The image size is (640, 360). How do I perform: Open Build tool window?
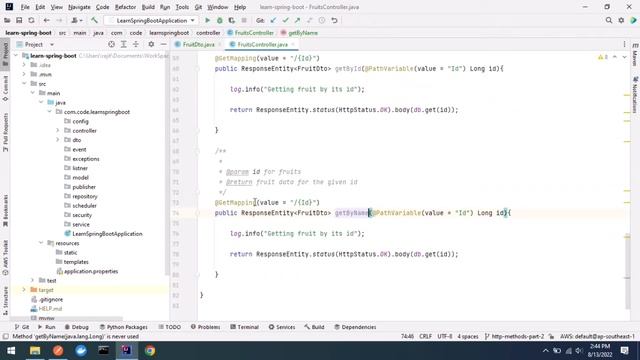[x=314, y=327]
